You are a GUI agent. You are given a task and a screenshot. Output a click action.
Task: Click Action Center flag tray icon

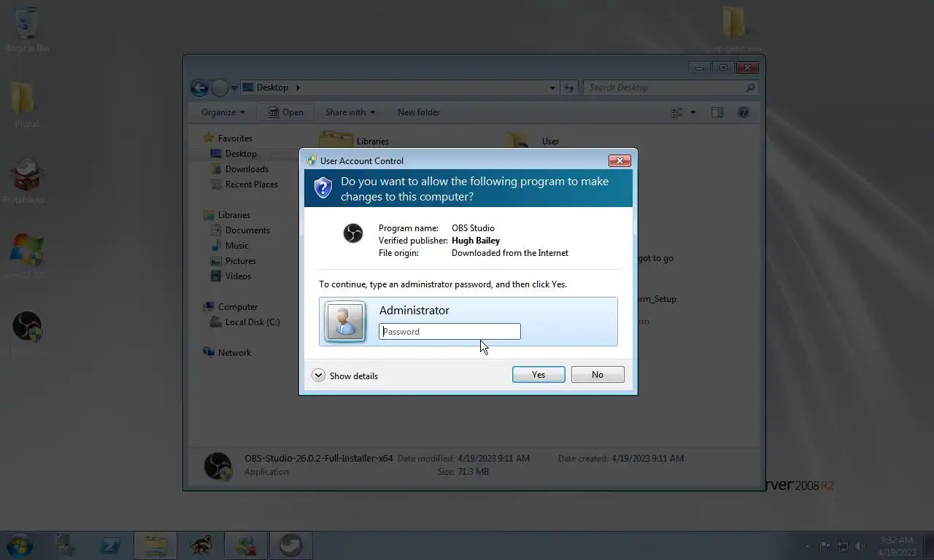click(825, 546)
